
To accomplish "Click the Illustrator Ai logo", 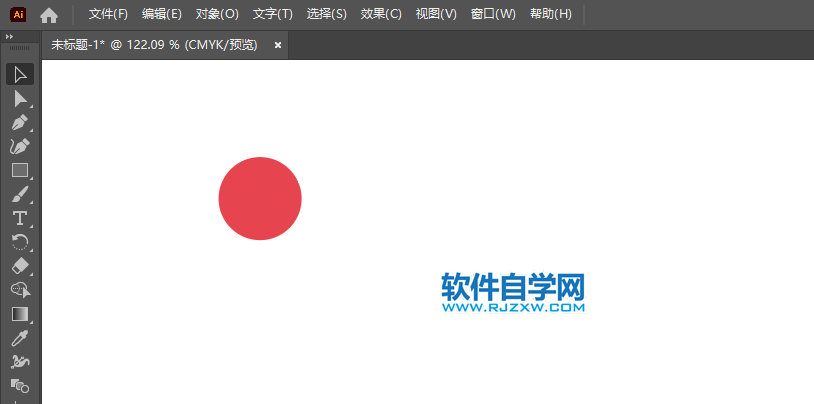I will (18, 15).
